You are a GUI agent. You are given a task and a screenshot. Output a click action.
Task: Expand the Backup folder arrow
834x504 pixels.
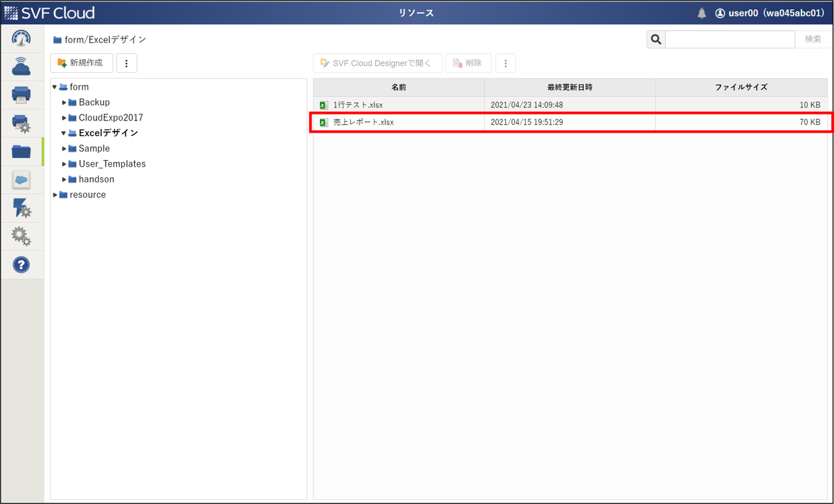click(x=64, y=102)
